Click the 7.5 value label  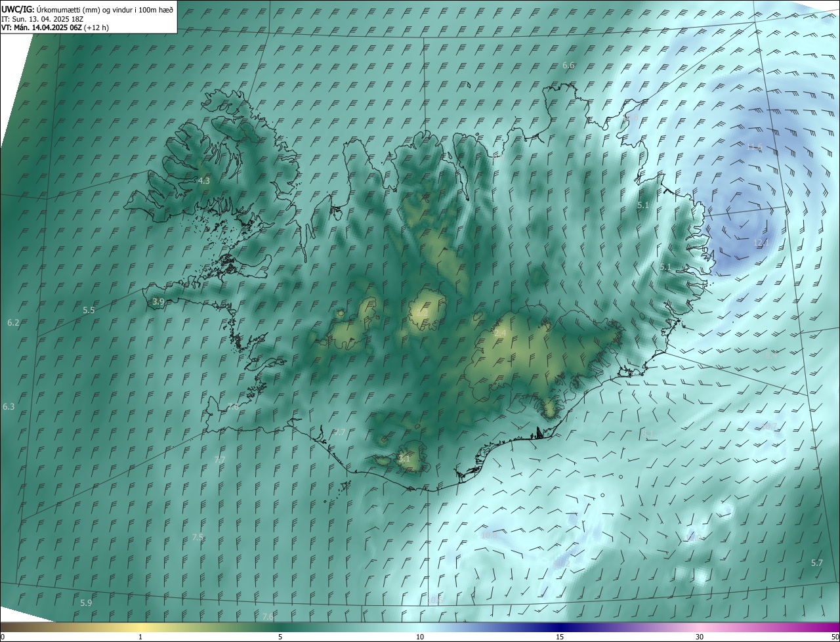click(x=198, y=537)
